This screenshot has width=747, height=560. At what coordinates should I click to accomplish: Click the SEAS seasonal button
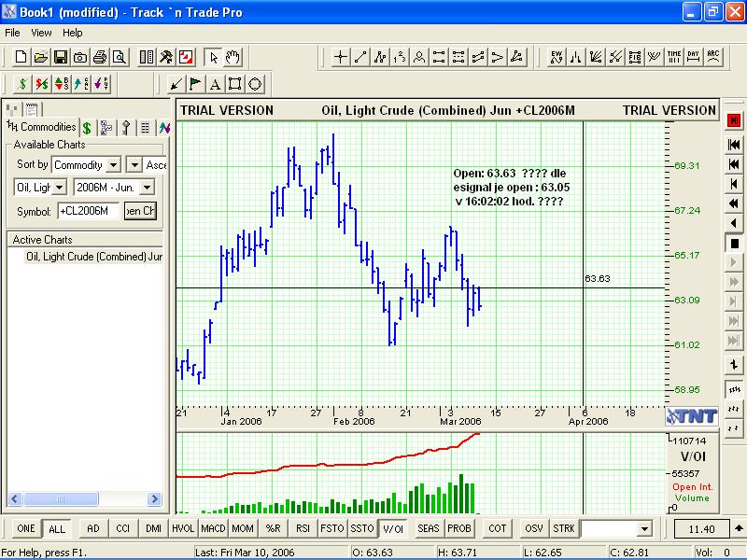pyautogui.click(x=428, y=528)
